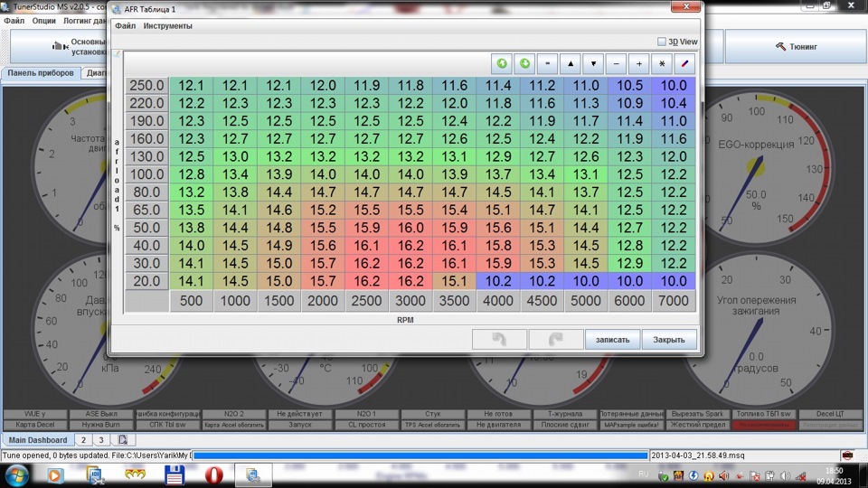Click the plus icon in table toolbar
Screen dimensions: 868x488
point(639,64)
